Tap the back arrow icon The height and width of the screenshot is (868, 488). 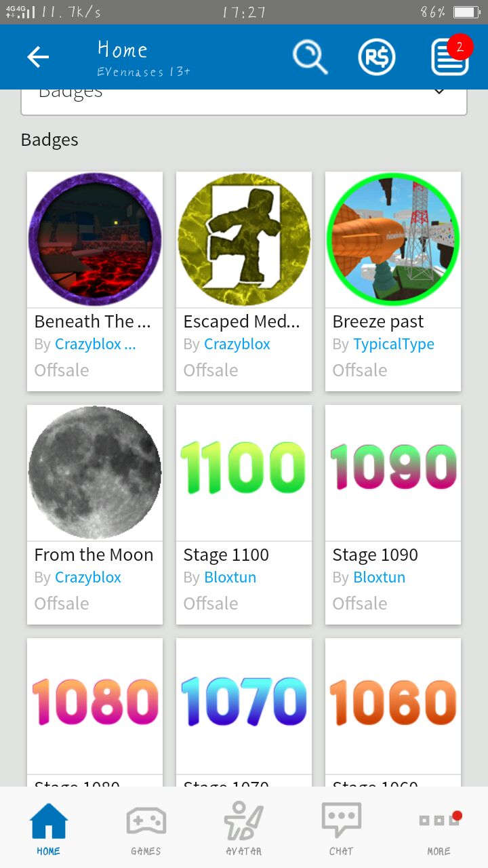click(x=38, y=57)
